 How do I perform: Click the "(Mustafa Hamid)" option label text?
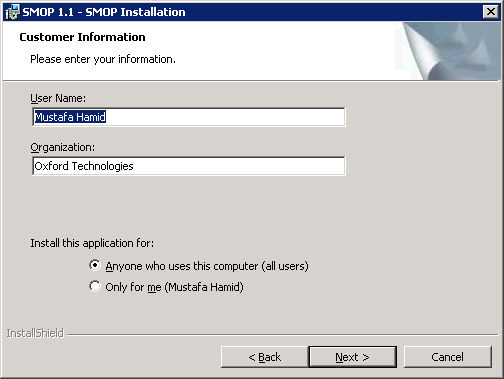(x=204, y=287)
